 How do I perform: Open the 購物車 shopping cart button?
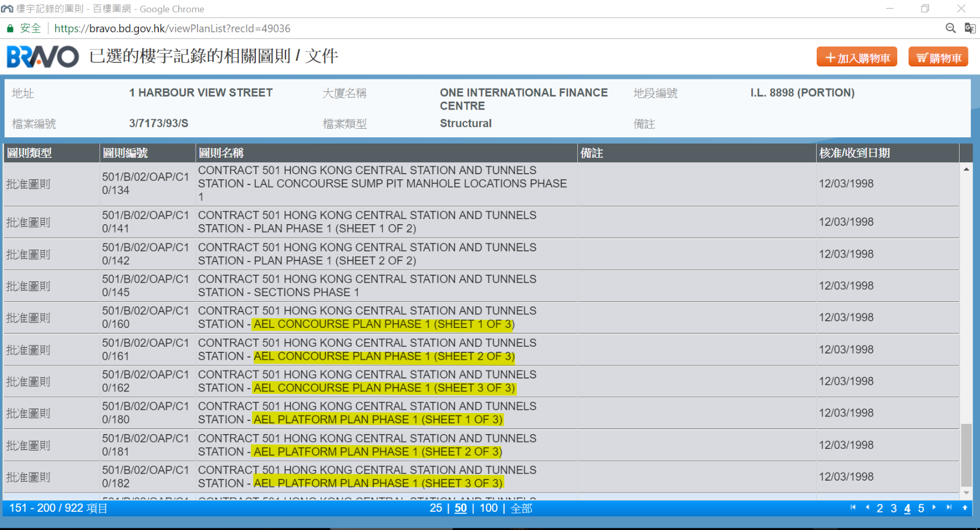tap(938, 57)
